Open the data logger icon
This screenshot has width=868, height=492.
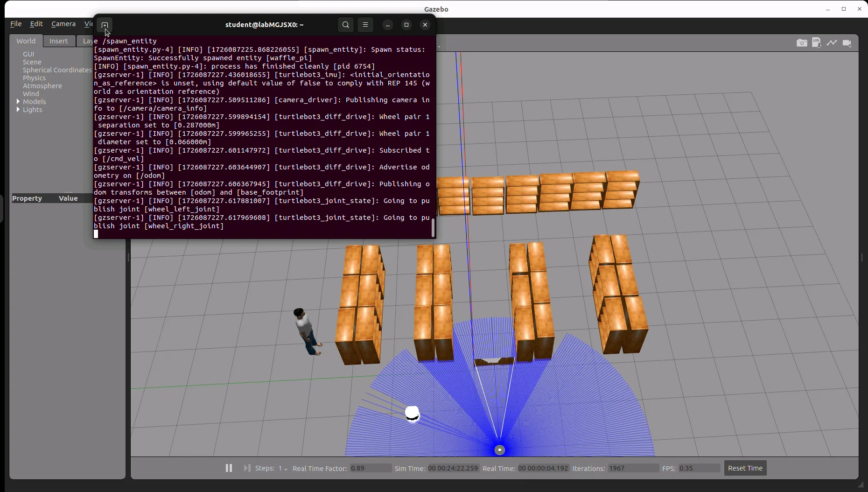pos(817,43)
